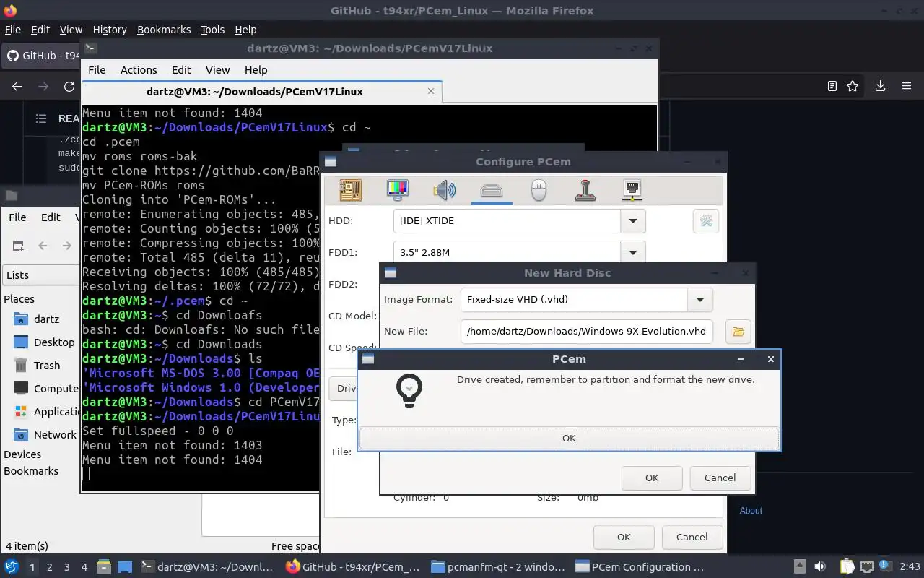The image size is (924, 578).
Task: Select the Drives tab icon in Configure PCem
Action: pyautogui.click(x=492, y=190)
